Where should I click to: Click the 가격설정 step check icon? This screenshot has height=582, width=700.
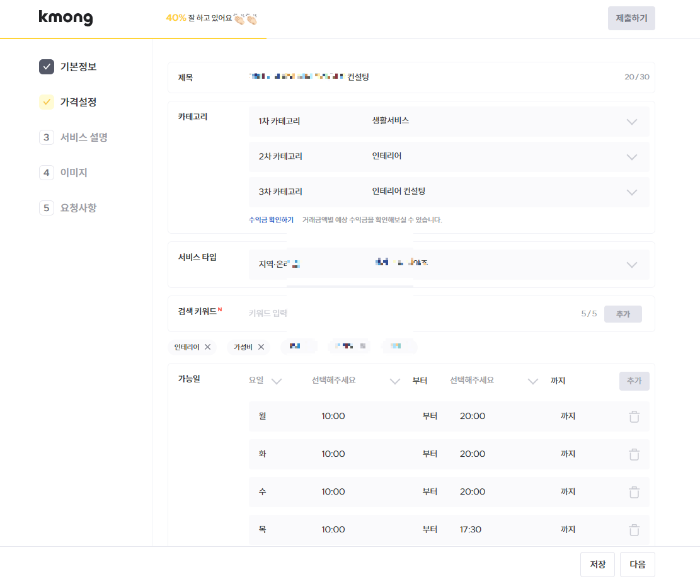pos(46,102)
